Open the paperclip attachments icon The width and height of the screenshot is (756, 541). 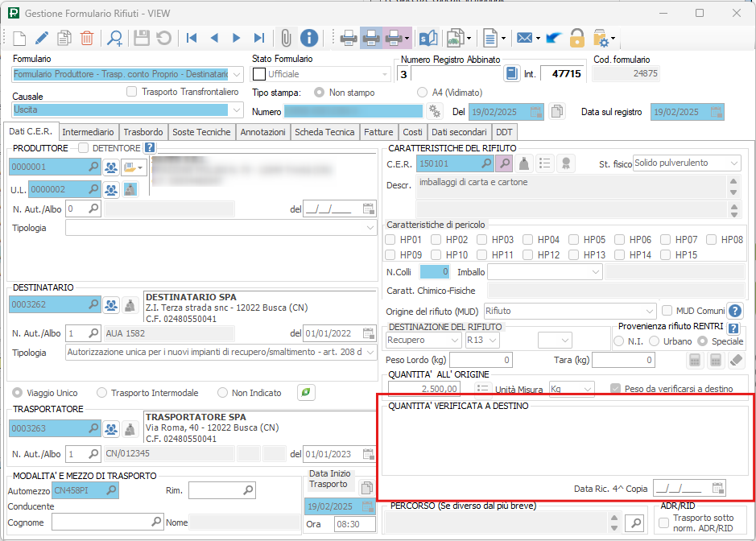tap(285, 38)
